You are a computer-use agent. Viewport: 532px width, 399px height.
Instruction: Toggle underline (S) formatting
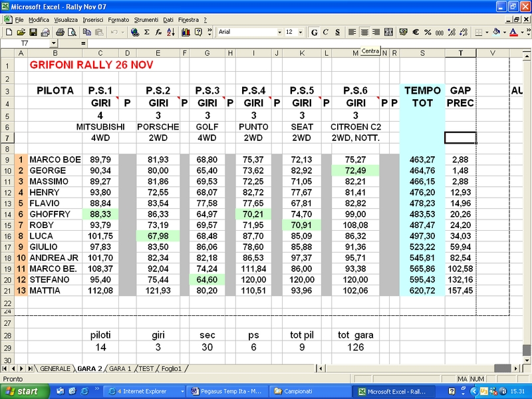(338, 32)
